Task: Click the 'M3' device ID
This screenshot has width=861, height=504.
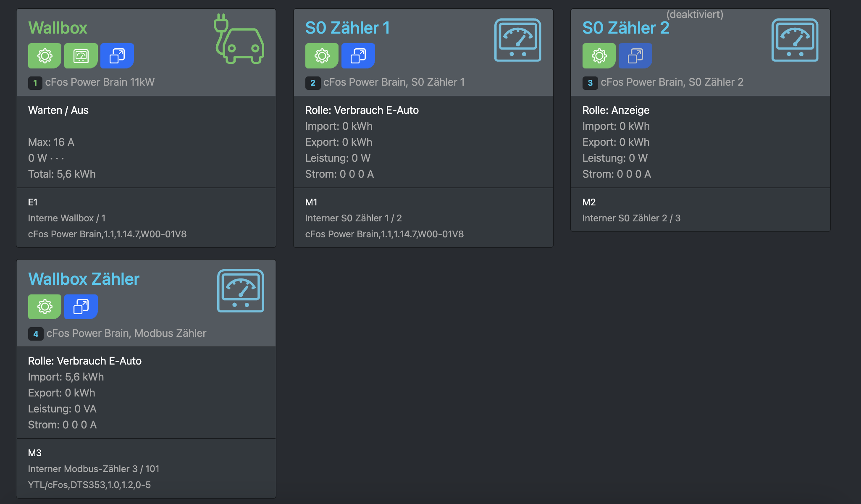Action: (35, 453)
